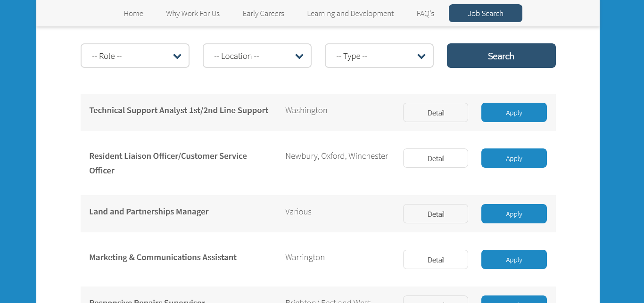Select the Job Search tab
The height and width of the screenshot is (303, 644).
tap(485, 13)
